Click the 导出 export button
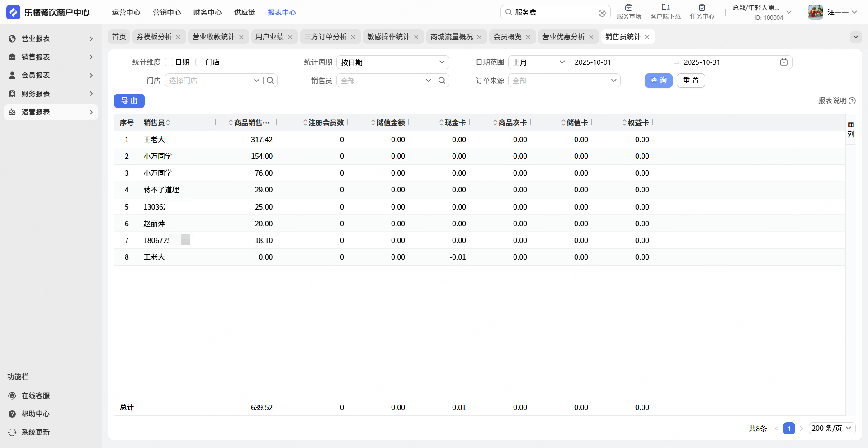 tap(129, 101)
